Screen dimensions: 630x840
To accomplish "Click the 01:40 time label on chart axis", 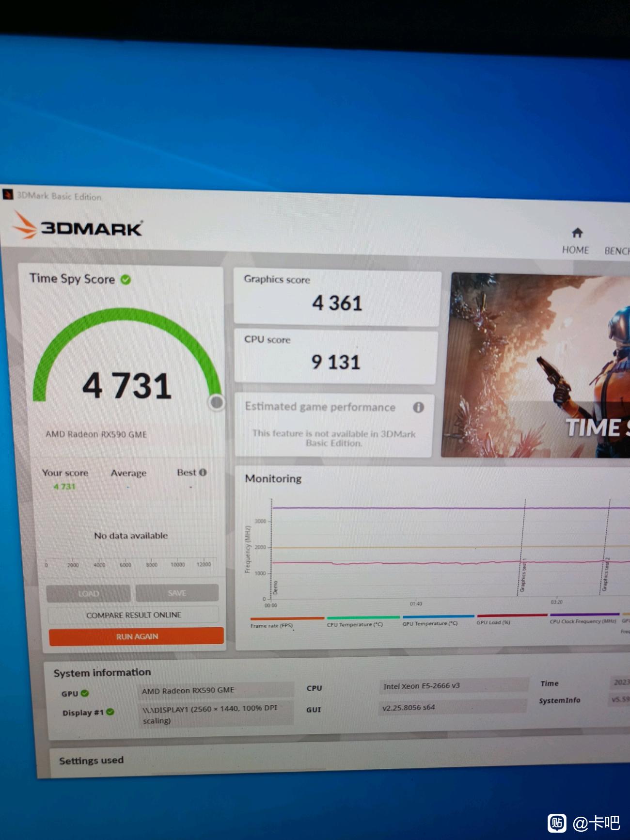I will coord(416,603).
